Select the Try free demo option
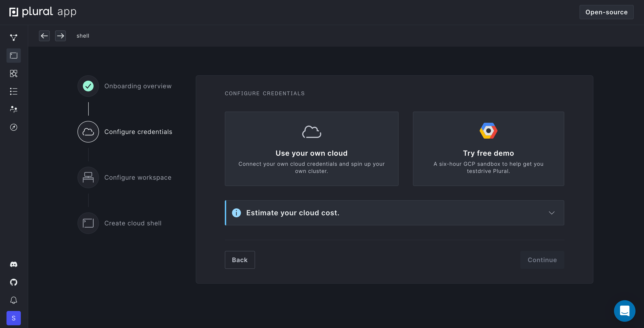The width and height of the screenshot is (644, 328). (x=488, y=149)
